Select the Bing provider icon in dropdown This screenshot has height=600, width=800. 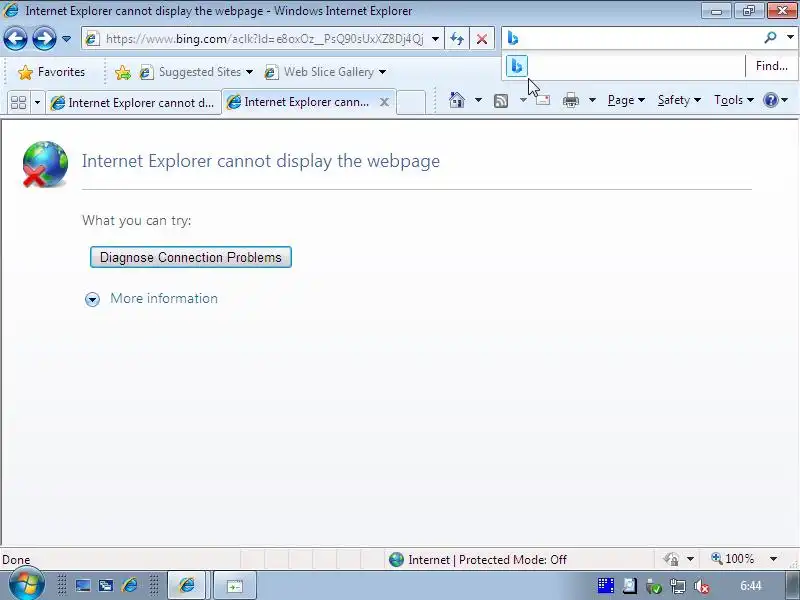(x=516, y=66)
